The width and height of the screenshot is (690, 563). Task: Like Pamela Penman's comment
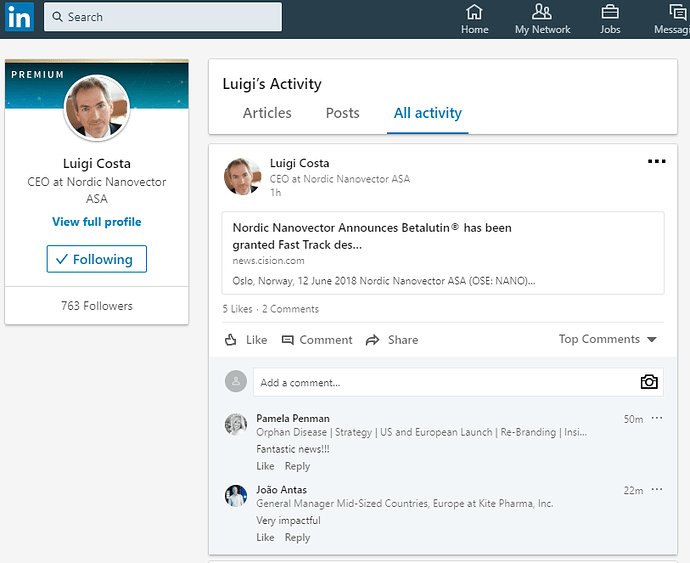point(265,466)
